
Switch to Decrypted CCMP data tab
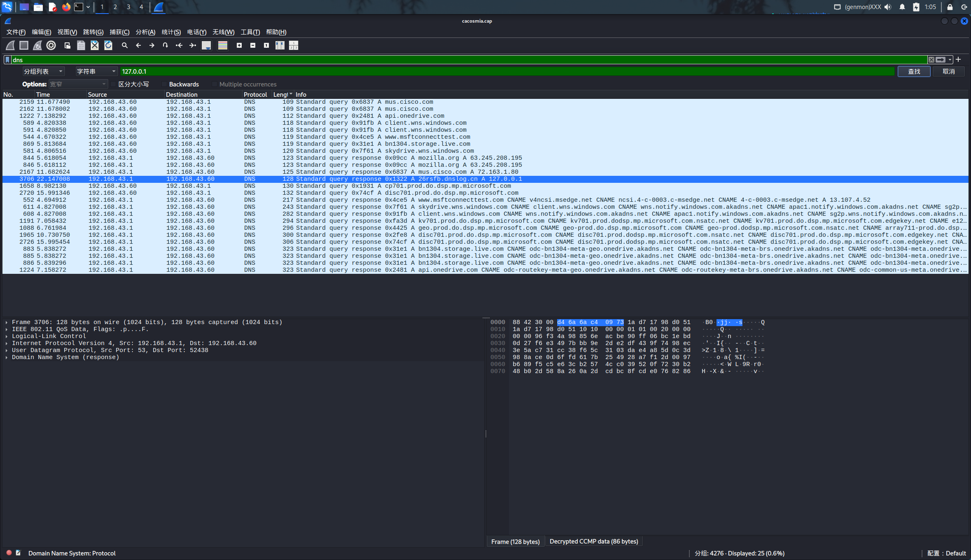pyautogui.click(x=593, y=541)
